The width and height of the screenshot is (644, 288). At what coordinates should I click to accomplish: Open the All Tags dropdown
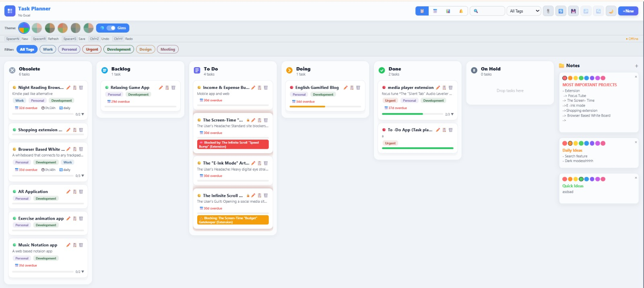click(x=524, y=11)
